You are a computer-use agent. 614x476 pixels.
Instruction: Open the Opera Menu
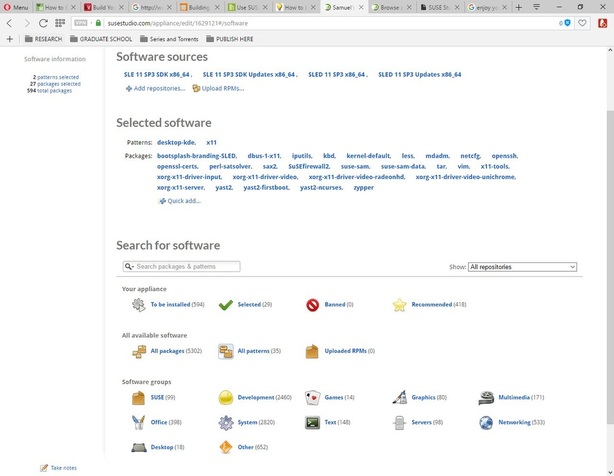pos(15,7)
